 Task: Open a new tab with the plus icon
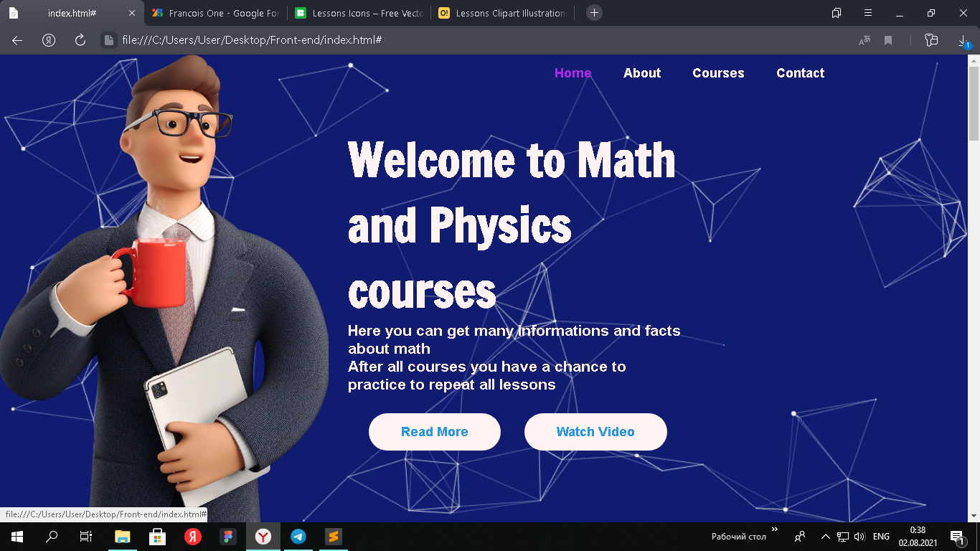[594, 13]
